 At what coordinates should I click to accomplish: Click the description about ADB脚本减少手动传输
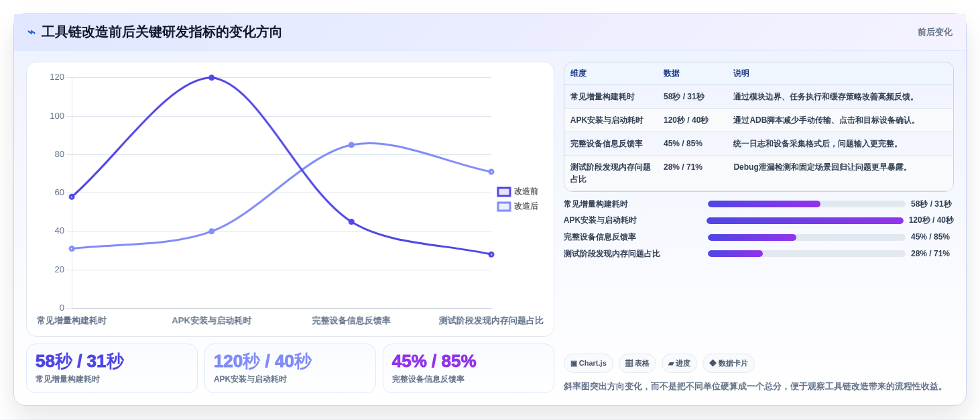(826, 120)
